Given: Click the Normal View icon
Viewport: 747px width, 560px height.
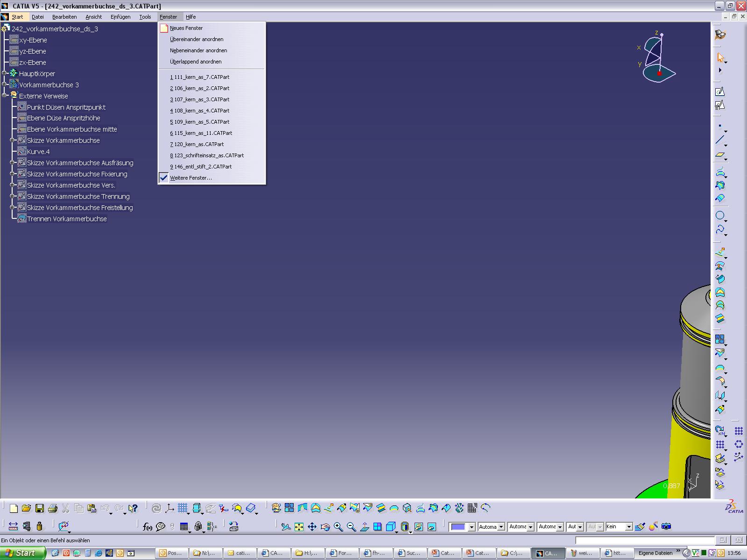Looking at the screenshot, I should [365, 527].
